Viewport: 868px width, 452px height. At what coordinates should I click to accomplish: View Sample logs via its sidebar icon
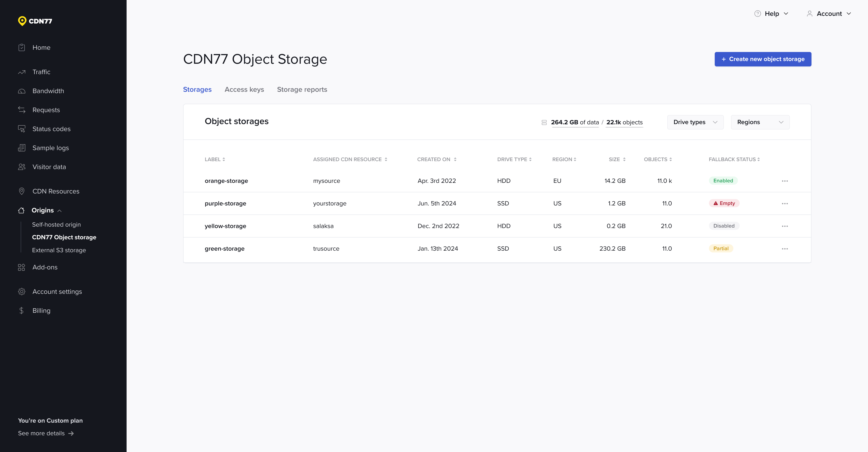click(21, 148)
